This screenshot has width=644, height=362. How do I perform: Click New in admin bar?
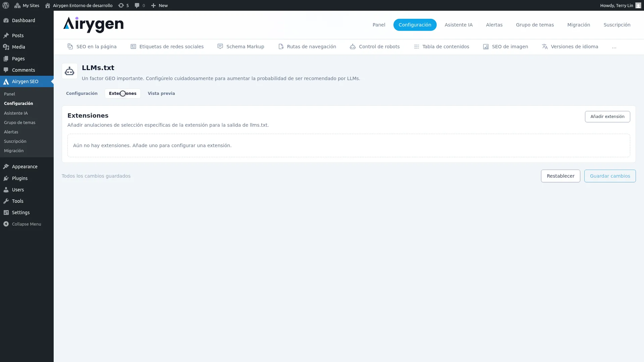tap(159, 5)
